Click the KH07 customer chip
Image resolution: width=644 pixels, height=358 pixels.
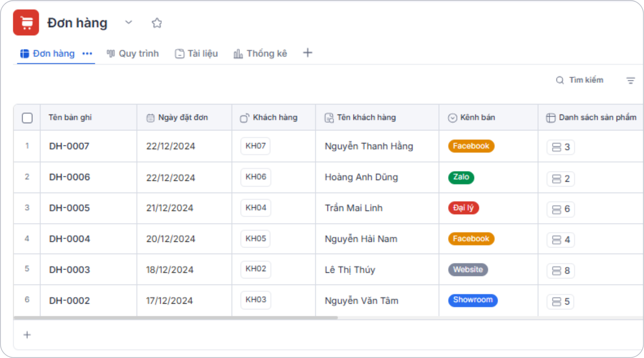coord(256,146)
